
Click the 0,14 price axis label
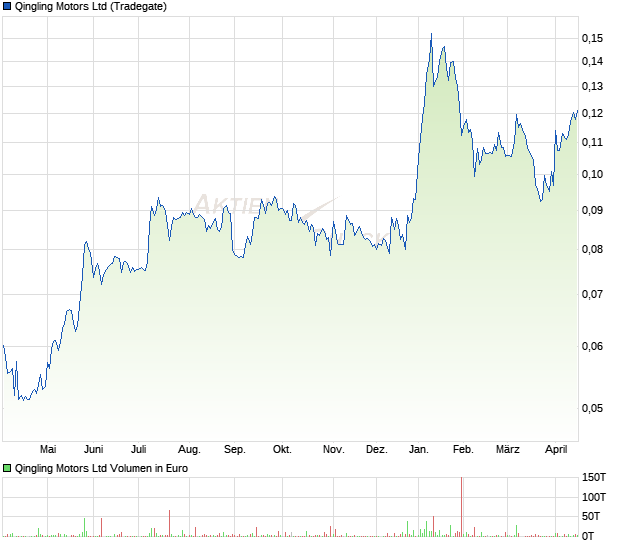point(592,61)
